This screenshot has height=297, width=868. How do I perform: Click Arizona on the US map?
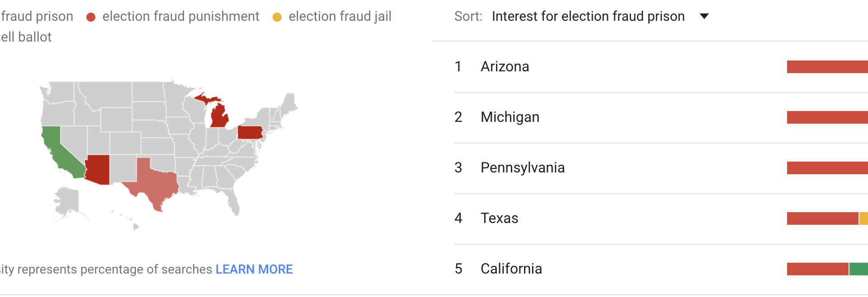pos(98,169)
